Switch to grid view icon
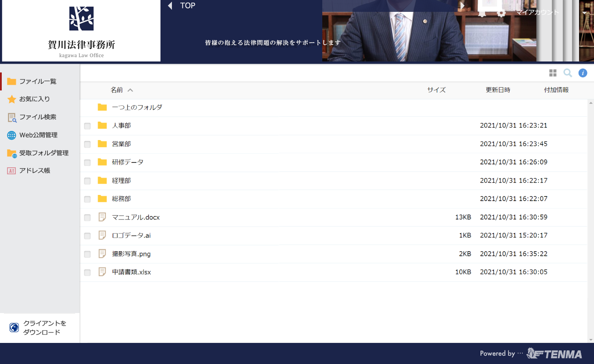This screenshot has height=364, width=594. point(553,73)
